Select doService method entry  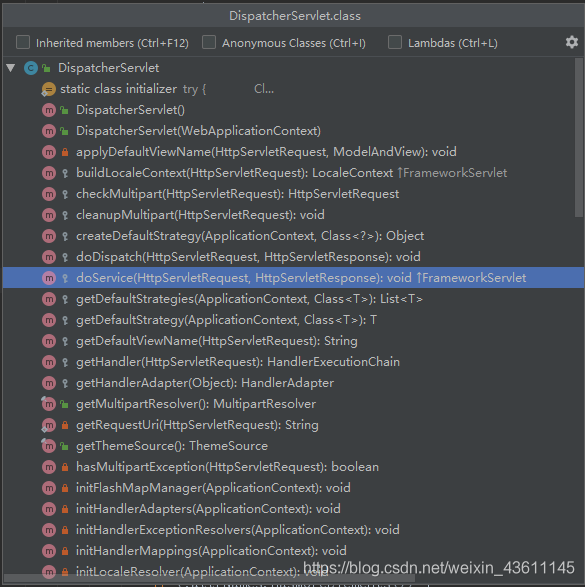[293, 278]
